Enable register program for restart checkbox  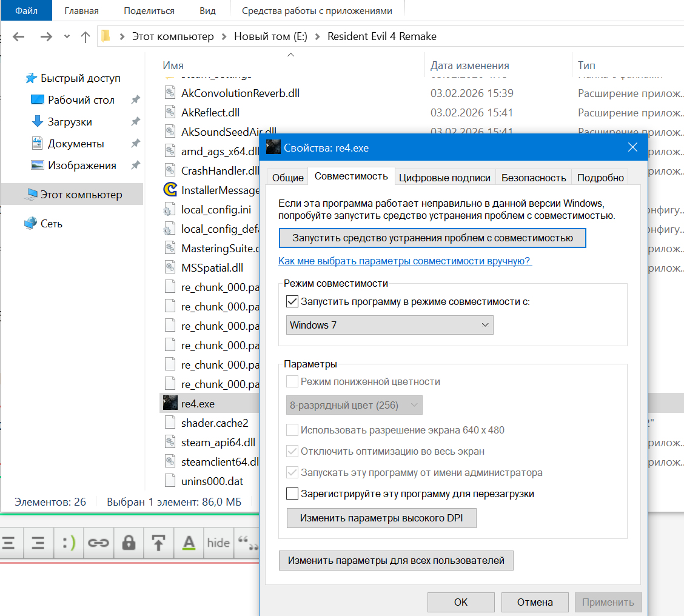point(292,494)
